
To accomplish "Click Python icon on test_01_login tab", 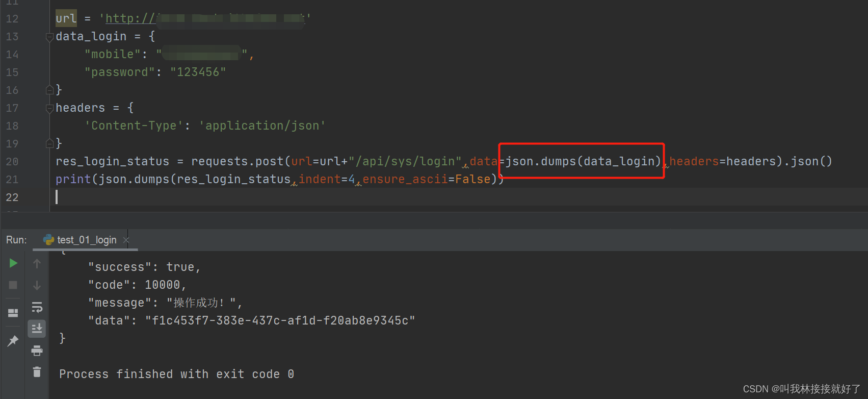I will tap(49, 240).
